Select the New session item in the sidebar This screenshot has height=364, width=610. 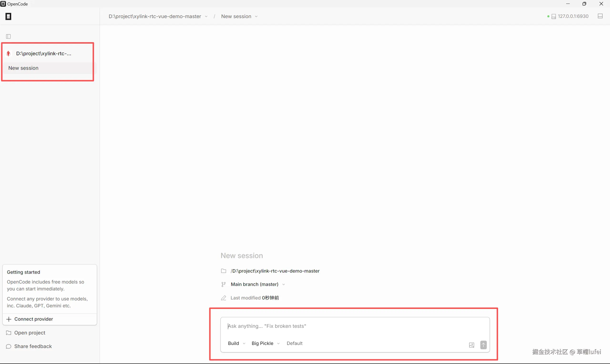click(x=24, y=68)
